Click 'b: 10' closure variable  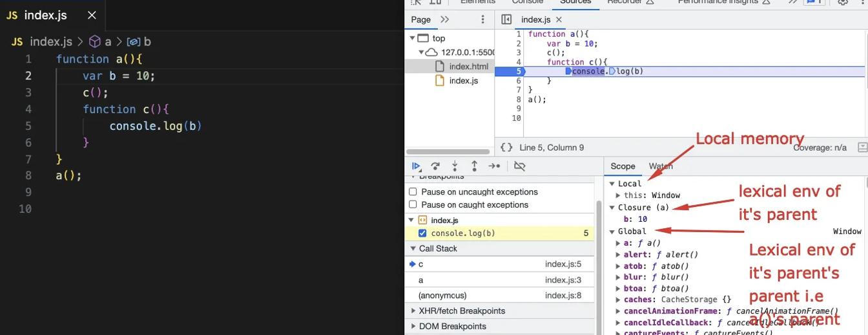[x=635, y=219]
